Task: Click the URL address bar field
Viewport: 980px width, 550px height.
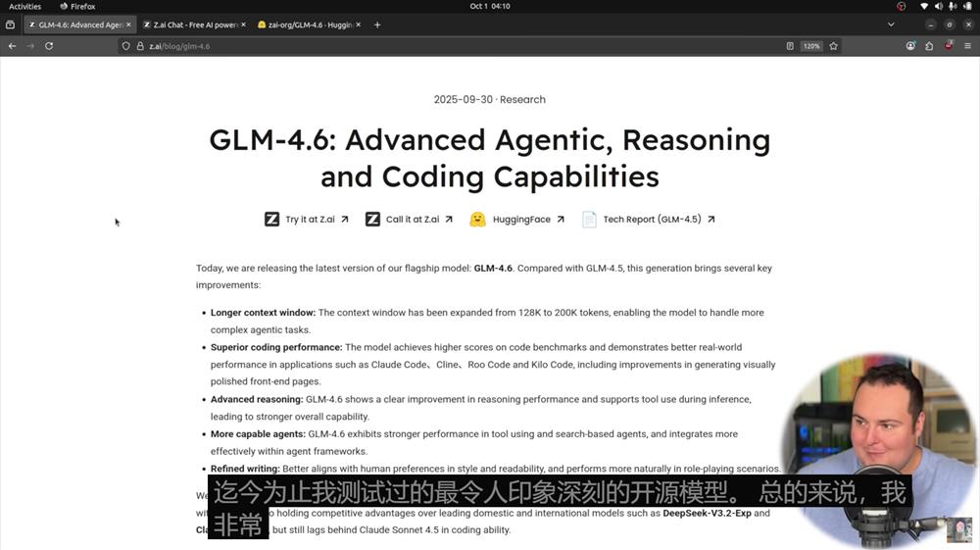Action: tap(441, 46)
